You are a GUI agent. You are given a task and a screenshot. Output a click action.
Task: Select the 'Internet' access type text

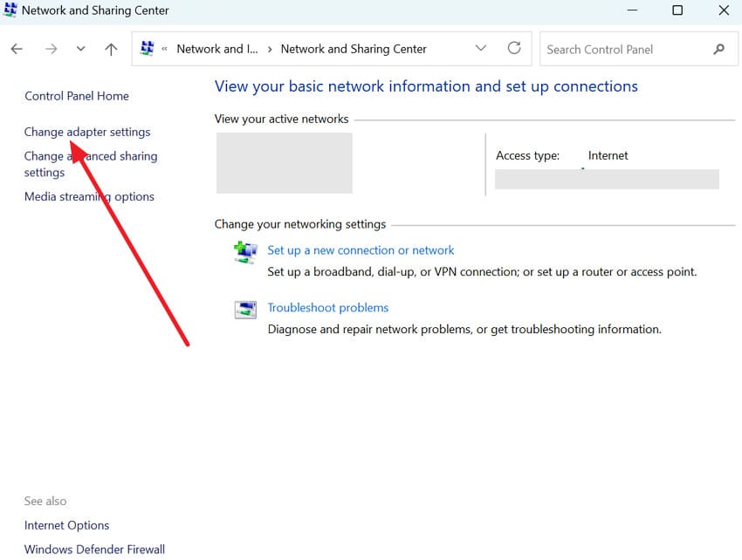[x=608, y=155]
